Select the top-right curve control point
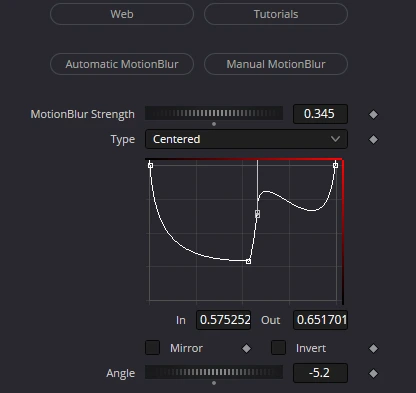The image size is (416, 393). 335,165
